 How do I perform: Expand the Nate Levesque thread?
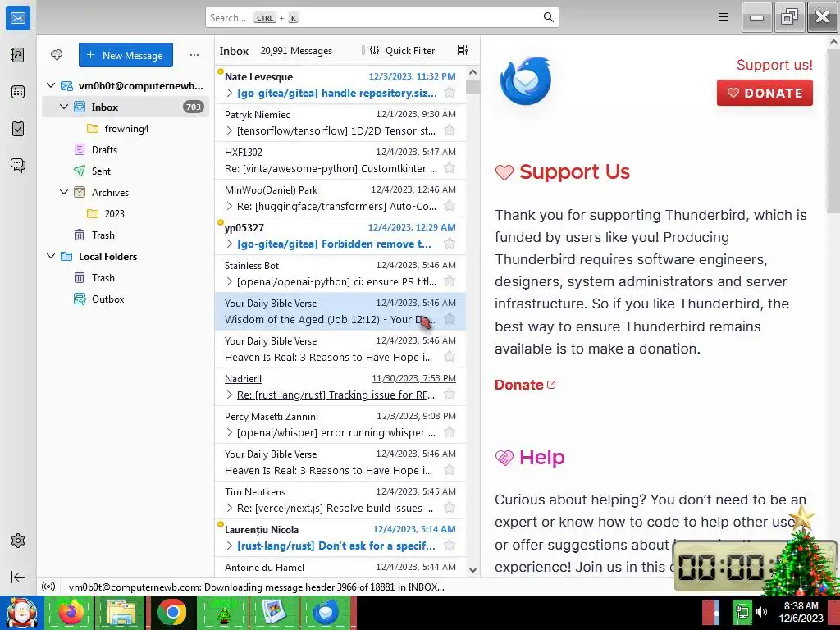(230, 93)
